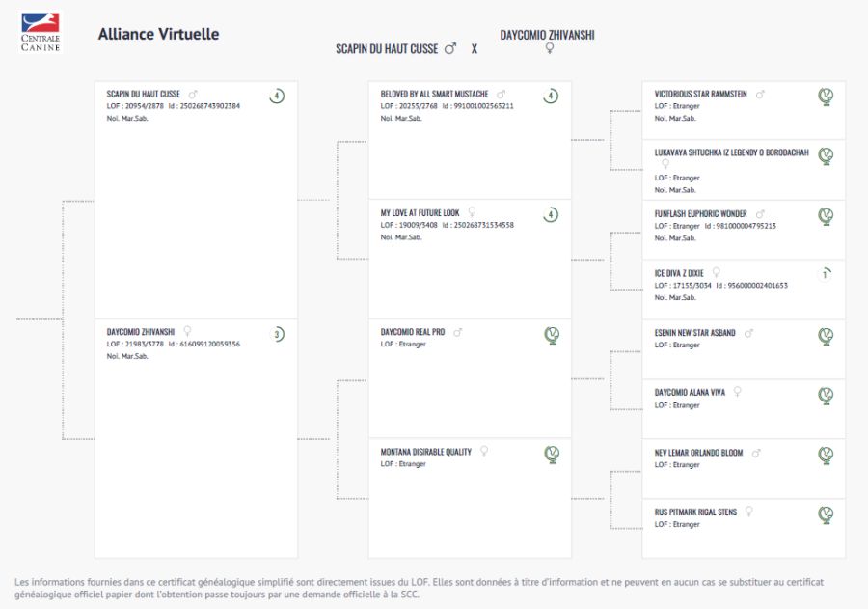Click medal icon beside Funflash Euphoric Wonder
Screen dimensions: 868x609
coord(826,215)
